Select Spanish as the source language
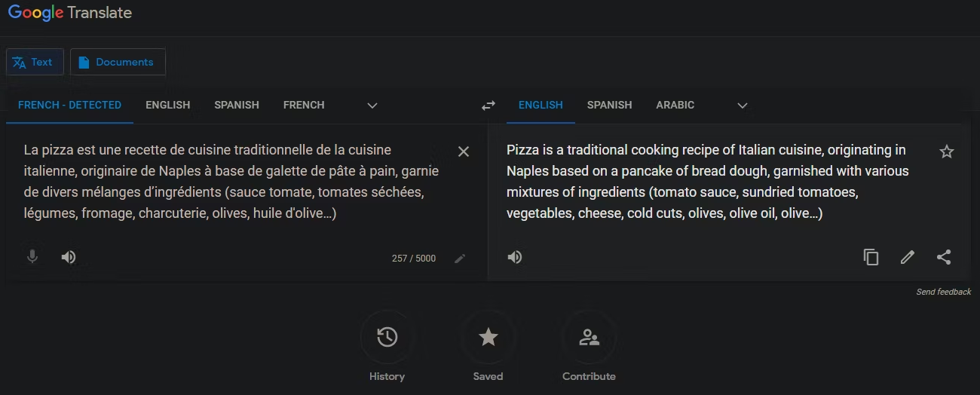The width and height of the screenshot is (980, 395). pyautogui.click(x=237, y=106)
